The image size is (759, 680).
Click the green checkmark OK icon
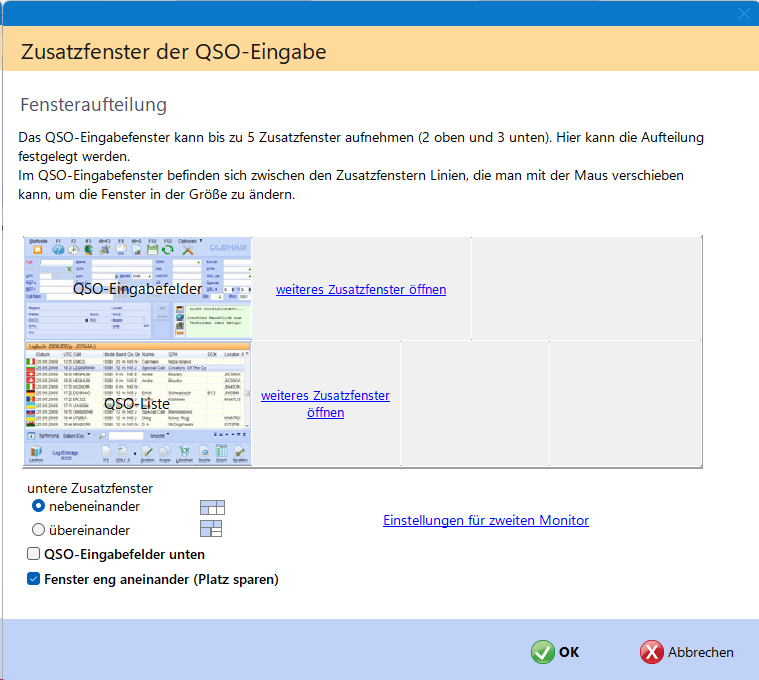coord(543,652)
